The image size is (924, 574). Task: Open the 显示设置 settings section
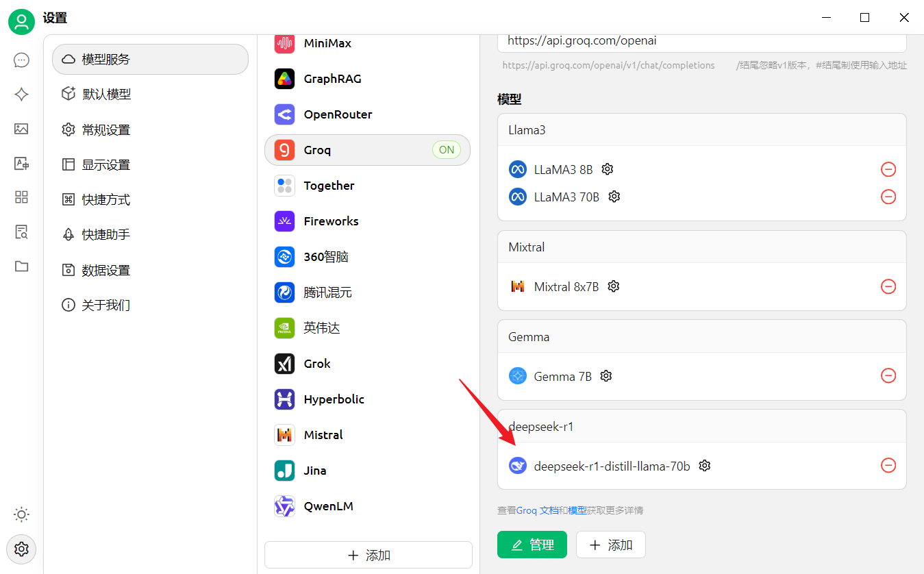150,164
